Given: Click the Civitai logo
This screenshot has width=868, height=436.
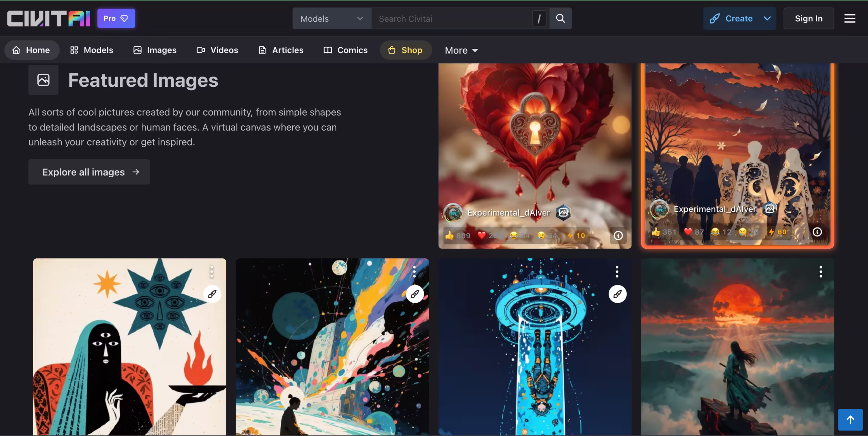Looking at the screenshot, I should coord(48,18).
